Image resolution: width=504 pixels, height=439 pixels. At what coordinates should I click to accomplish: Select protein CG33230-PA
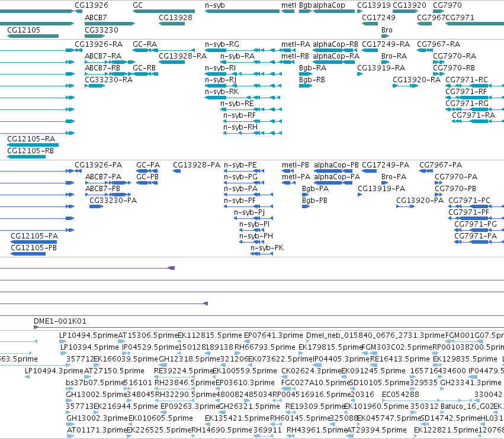pyautogui.click(x=96, y=206)
